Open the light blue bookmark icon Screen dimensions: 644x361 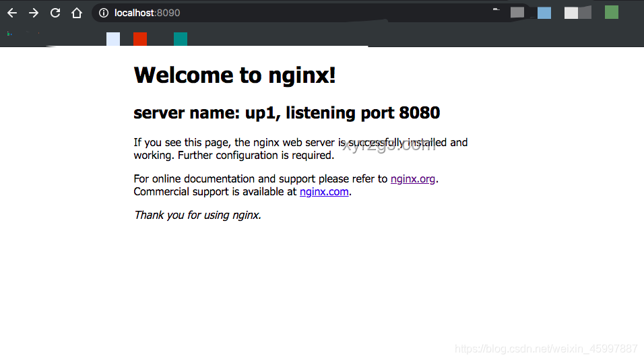pyautogui.click(x=113, y=39)
